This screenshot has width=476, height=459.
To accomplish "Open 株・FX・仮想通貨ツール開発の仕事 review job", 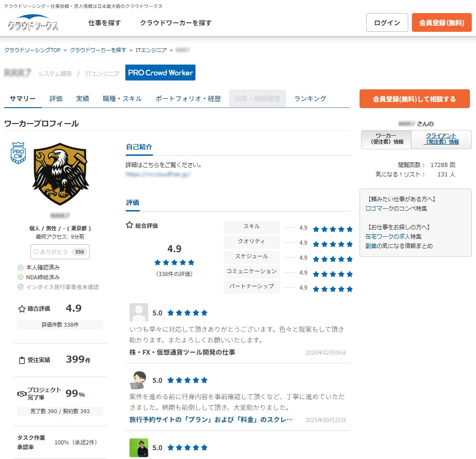I will 182,352.
